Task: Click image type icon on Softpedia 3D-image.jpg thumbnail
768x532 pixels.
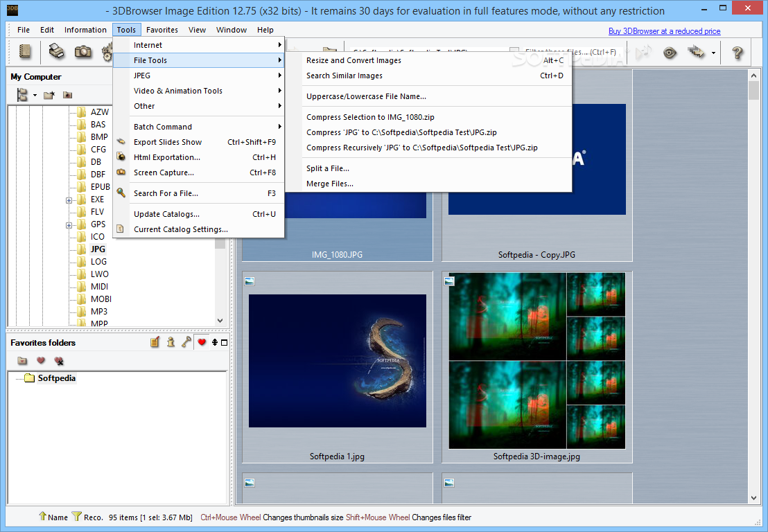Action: click(x=449, y=281)
